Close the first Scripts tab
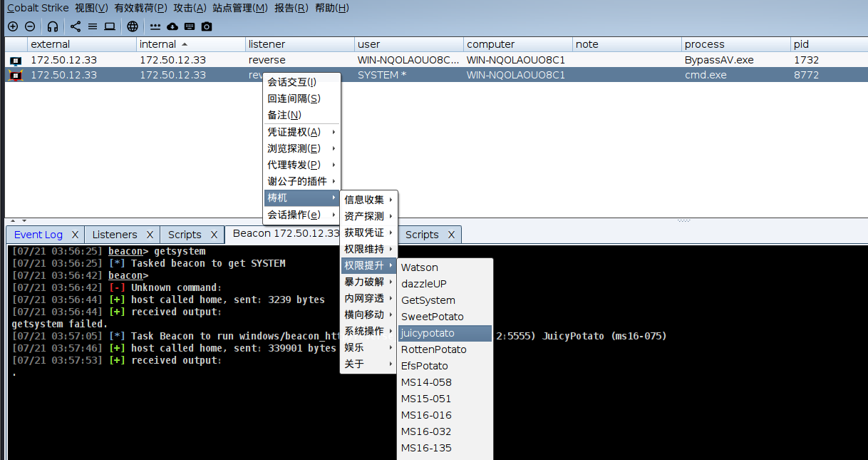 click(214, 235)
